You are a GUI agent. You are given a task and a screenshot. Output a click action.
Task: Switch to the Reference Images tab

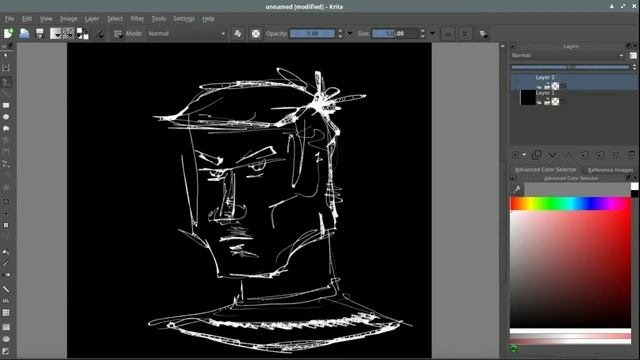[610, 170]
